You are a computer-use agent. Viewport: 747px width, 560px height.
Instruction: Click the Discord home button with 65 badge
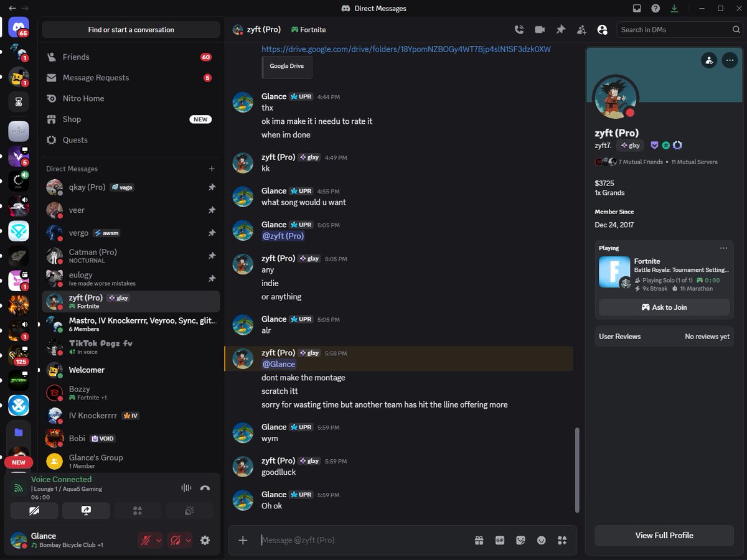[x=19, y=27]
